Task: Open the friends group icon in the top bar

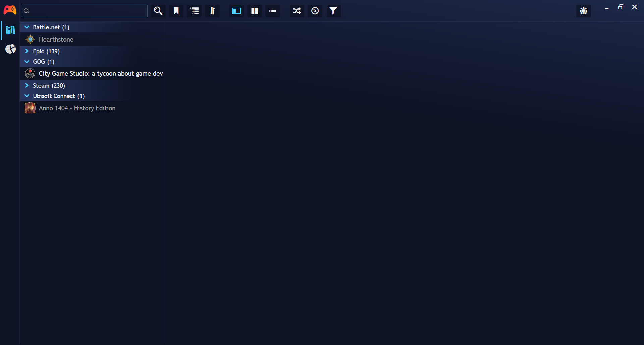Action: click(x=584, y=11)
